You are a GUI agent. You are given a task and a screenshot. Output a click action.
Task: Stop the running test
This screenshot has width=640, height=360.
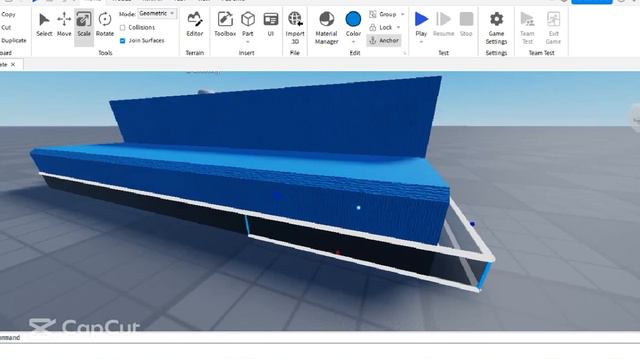coord(466,25)
